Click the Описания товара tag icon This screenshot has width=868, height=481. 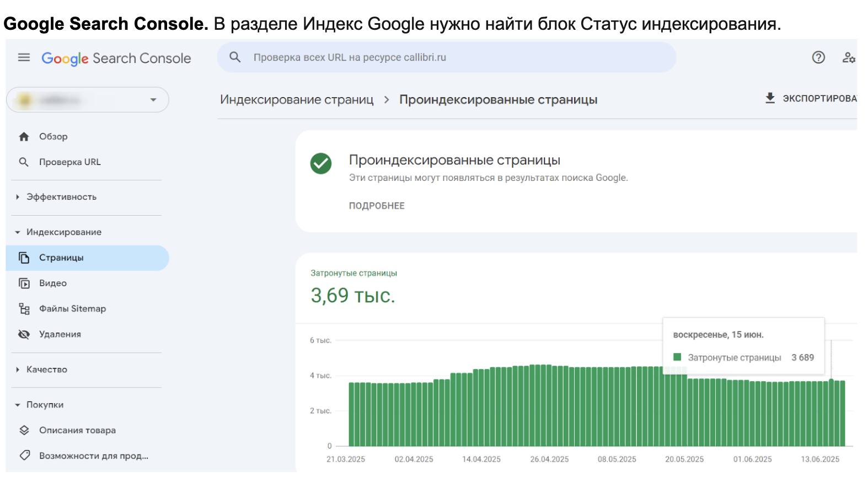pos(24,430)
